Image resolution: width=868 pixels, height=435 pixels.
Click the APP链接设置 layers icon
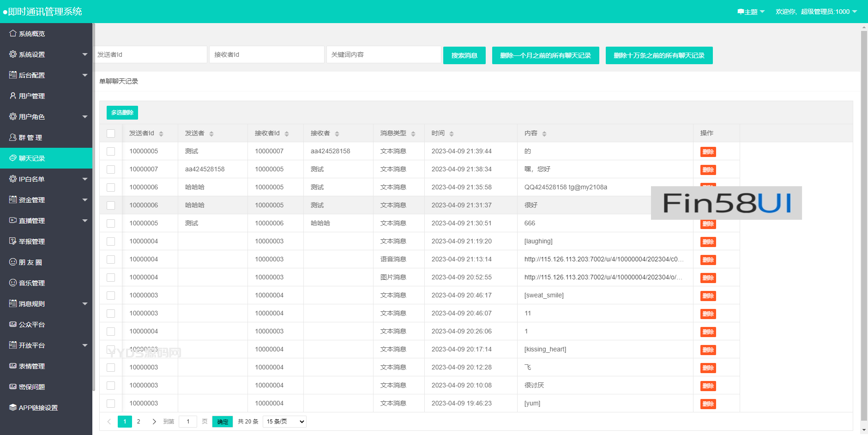[x=13, y=407]
